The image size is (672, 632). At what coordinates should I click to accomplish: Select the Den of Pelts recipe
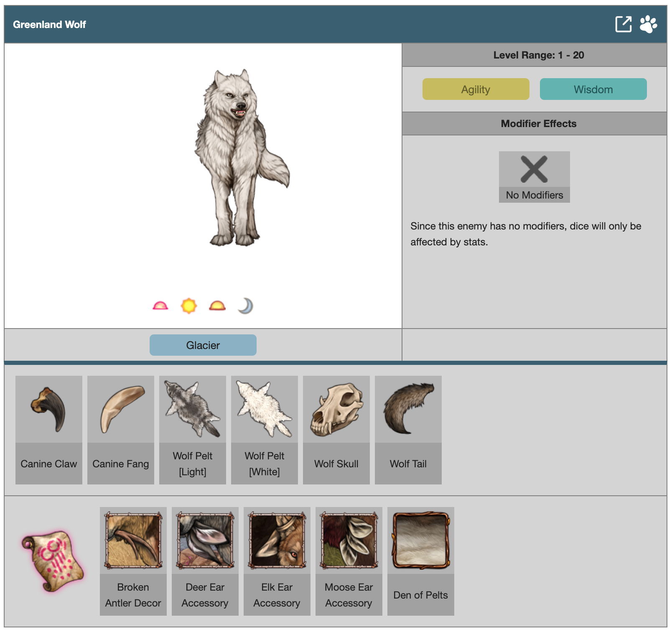click(421, 561)
